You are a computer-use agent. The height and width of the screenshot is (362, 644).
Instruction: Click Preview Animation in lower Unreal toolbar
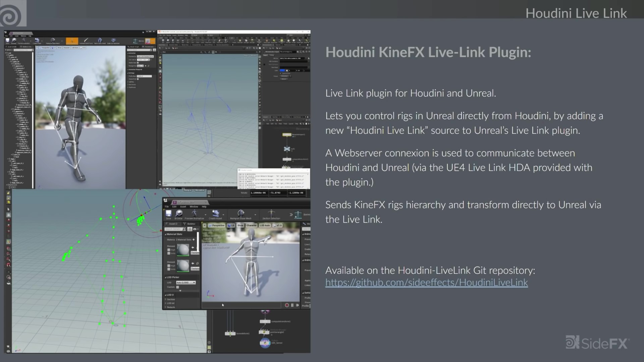pyautogui.click(x=194, y=215)
